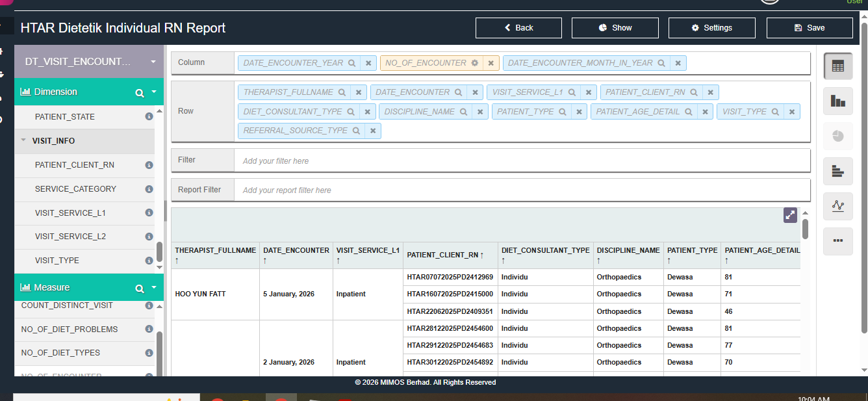Go Back from the report
The height and width of the screenshot is (401, 868).
click(x=518, y=28)
